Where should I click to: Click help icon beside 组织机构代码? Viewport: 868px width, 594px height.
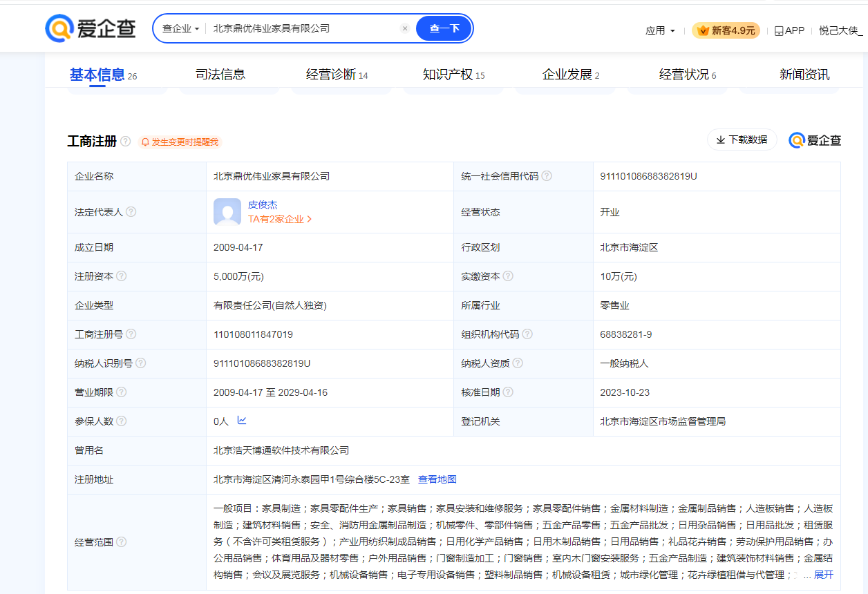(527, 334)
